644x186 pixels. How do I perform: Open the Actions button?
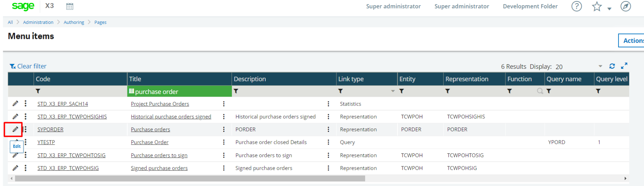tap(632, 41)
